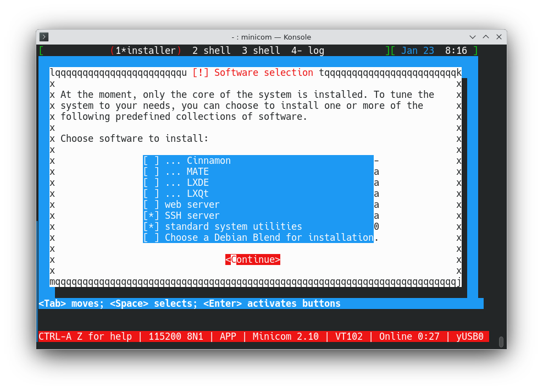Select the 4- log tab
This screenshot has width=543, height=392.
(308, 51)
